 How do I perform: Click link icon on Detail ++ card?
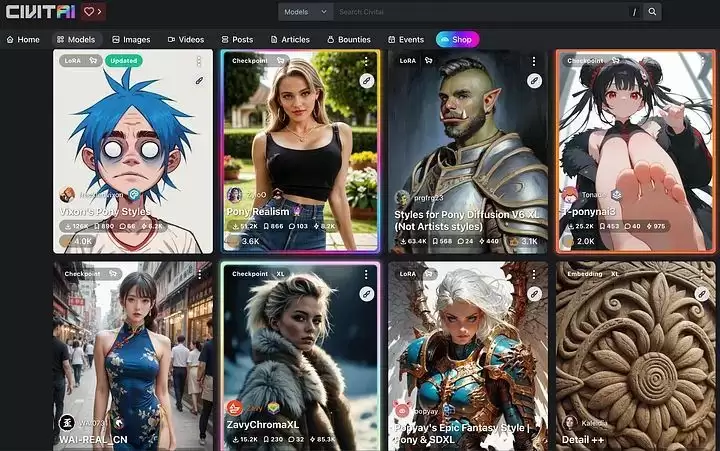[701, 293]
